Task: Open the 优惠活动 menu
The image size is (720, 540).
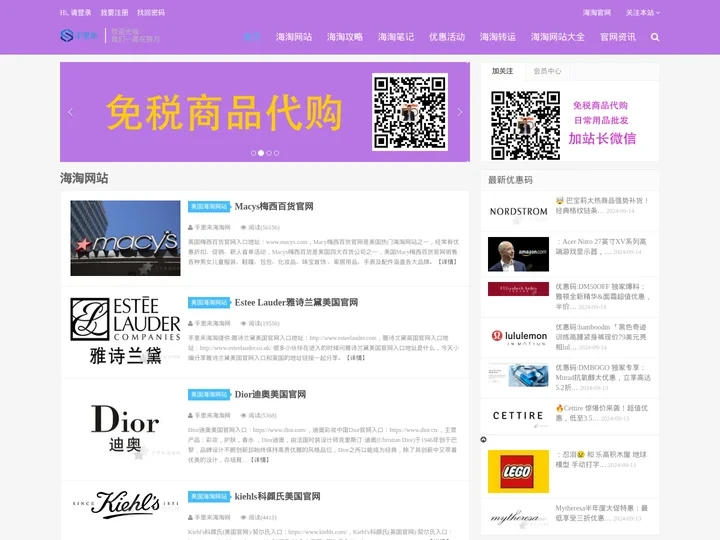Action: [x=447, y=37]
